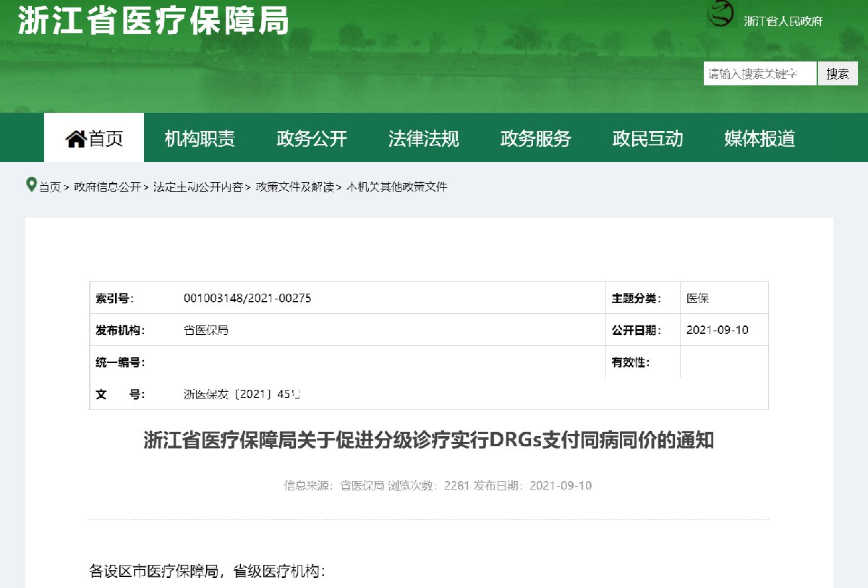Select the 政务服务 menu item
868x588 pixels.
pos(535,138)
